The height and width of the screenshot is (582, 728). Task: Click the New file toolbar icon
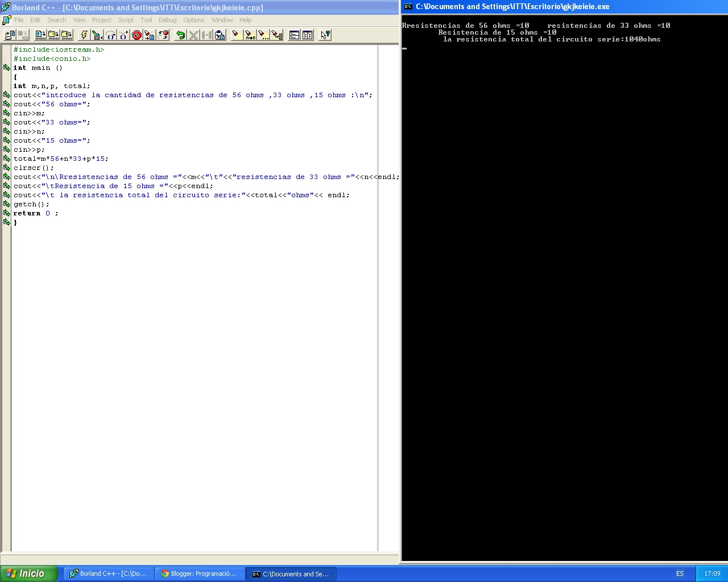click(9, 35)
